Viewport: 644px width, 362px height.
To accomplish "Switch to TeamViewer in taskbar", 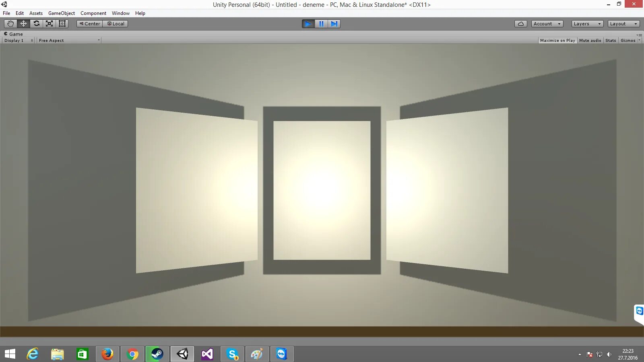I will (x=282, y=354).
